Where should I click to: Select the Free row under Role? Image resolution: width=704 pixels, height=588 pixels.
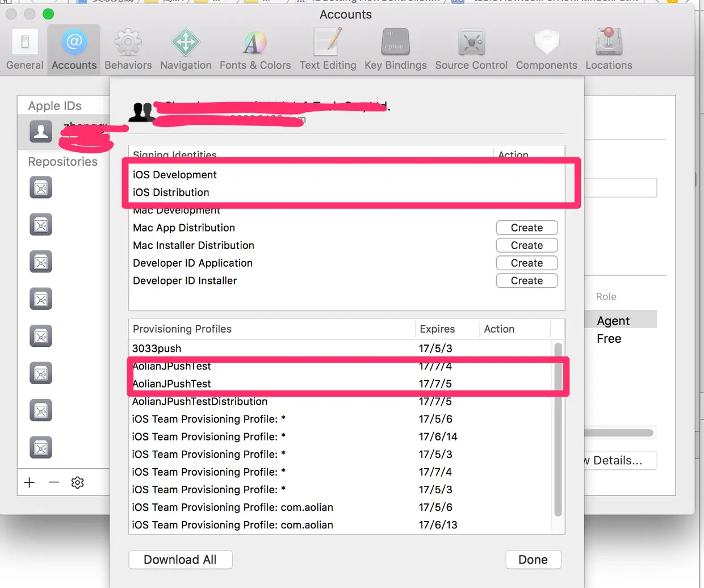click(x=621, y=339)
